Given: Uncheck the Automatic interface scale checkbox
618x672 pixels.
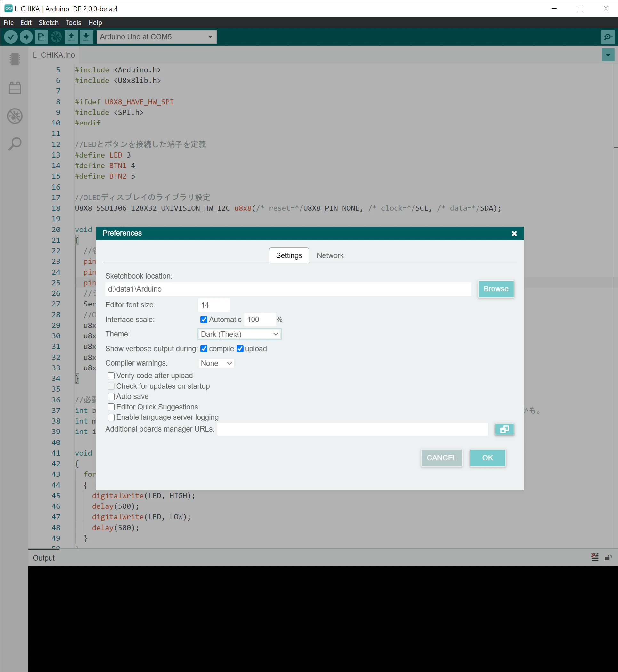Looking at the screenshot, I should pos(204,320).
